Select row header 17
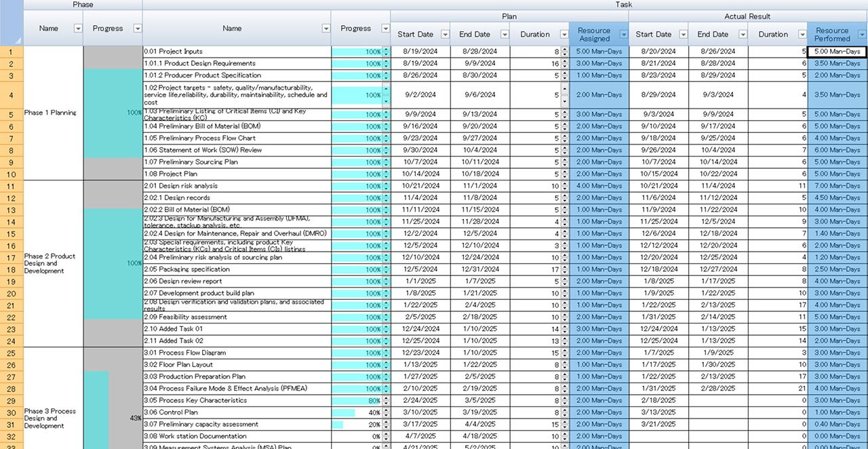Screen dimensions: 868x449 click(12, 258)
